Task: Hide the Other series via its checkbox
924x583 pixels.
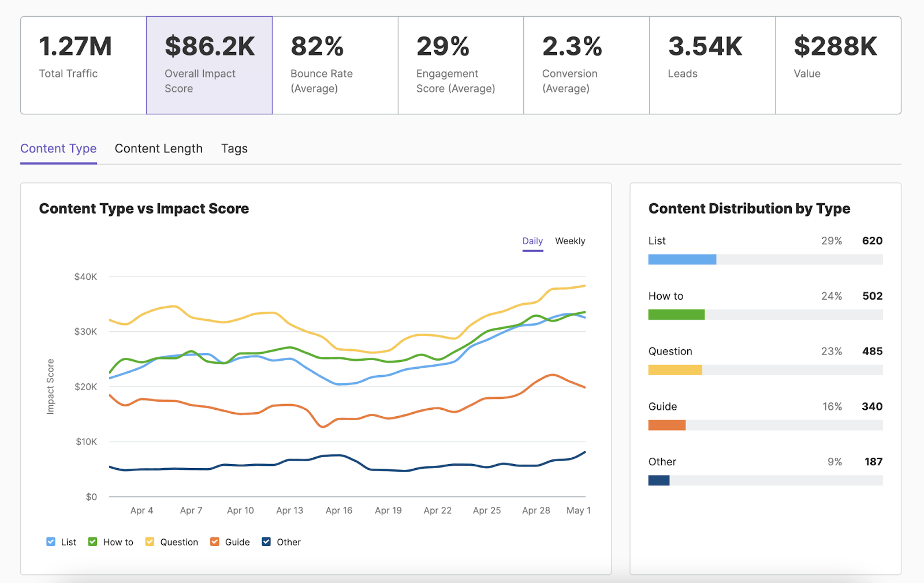Action: 266,541
